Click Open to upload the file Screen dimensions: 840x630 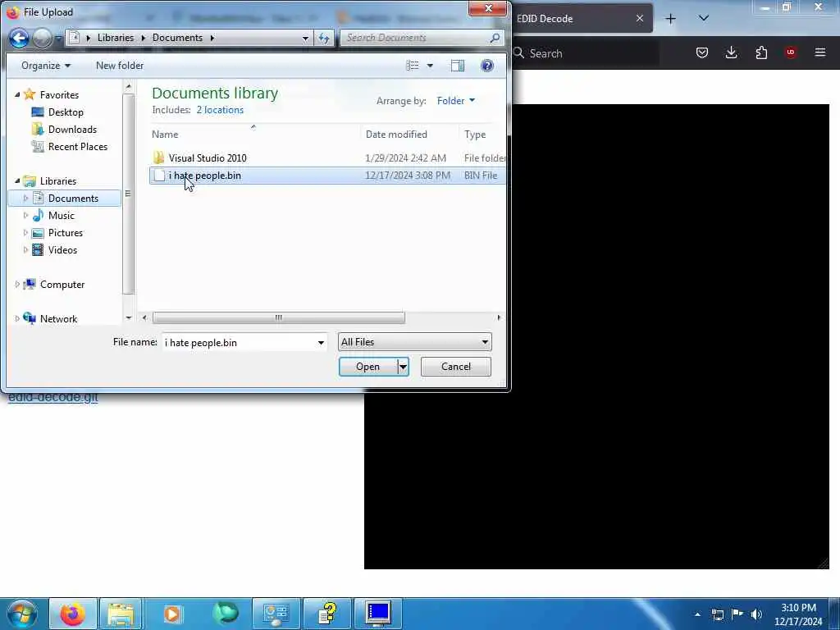368,367
